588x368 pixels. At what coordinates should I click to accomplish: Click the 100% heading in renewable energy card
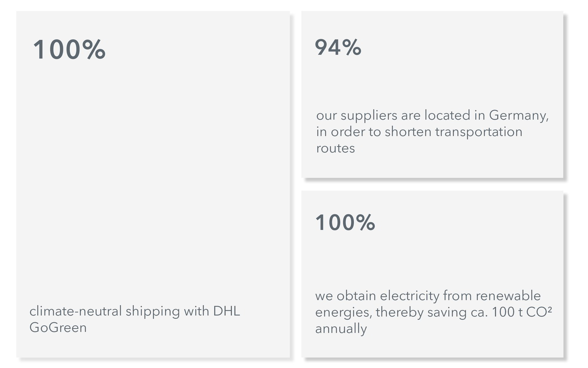click(345, 222)
